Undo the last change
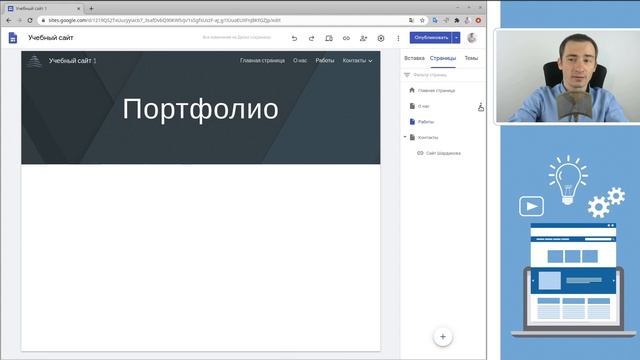The width and height of the screenshot is (640, 360). point(294,38)
